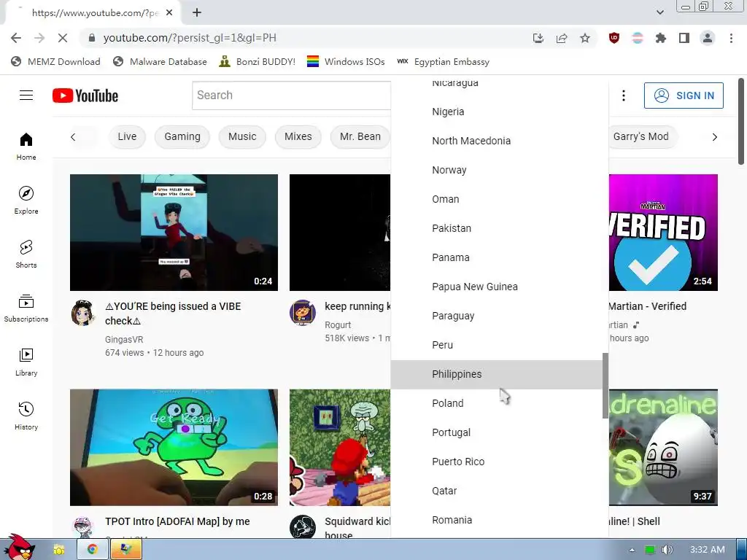The height and width of the screenshot is (560, 747).
Task: Show previous filter chips with left chevron
Action: point(73,137)
